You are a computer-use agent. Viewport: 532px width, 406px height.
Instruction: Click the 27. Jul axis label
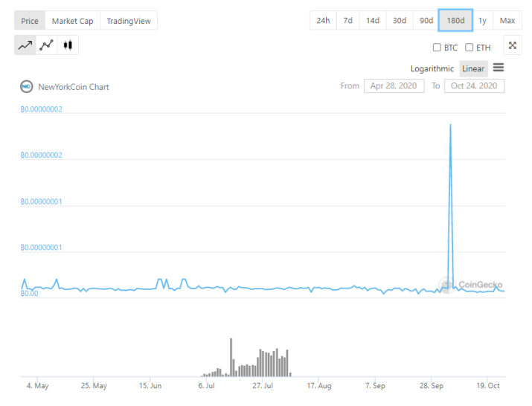[x=262, y=386]
